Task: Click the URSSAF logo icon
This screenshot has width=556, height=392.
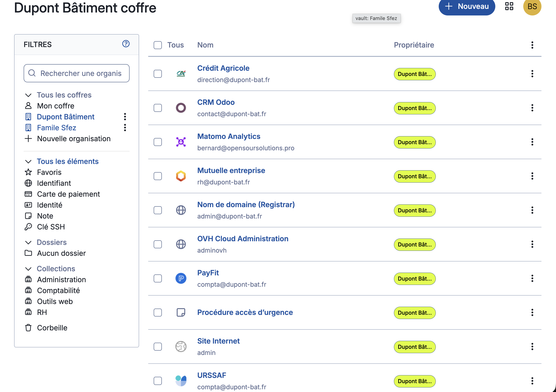Action: [x=181, y=381]
